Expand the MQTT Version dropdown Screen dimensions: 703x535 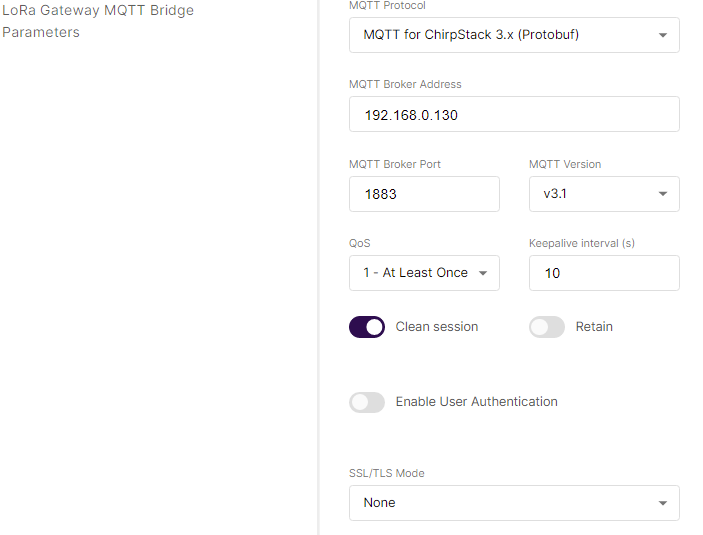click(604, 194)
